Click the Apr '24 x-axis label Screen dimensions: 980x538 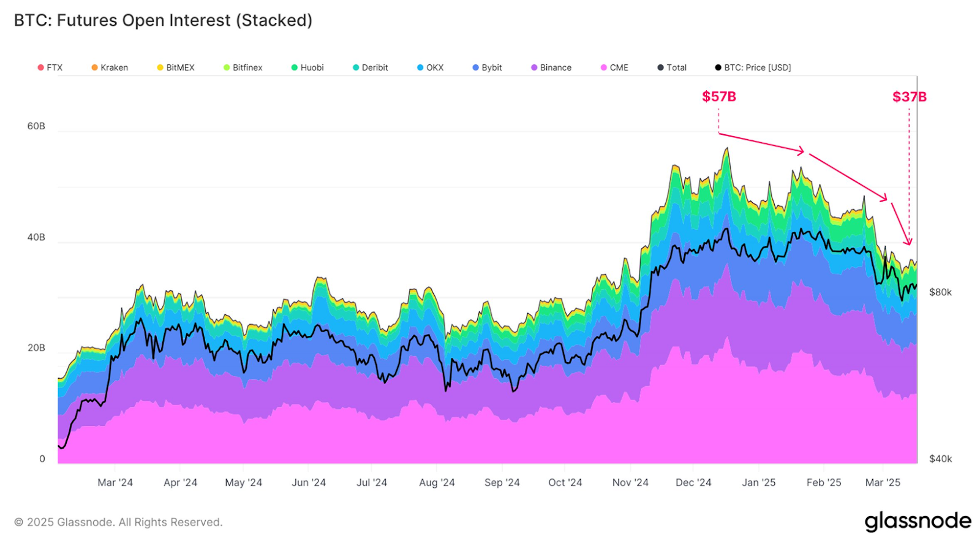[181, 483]
